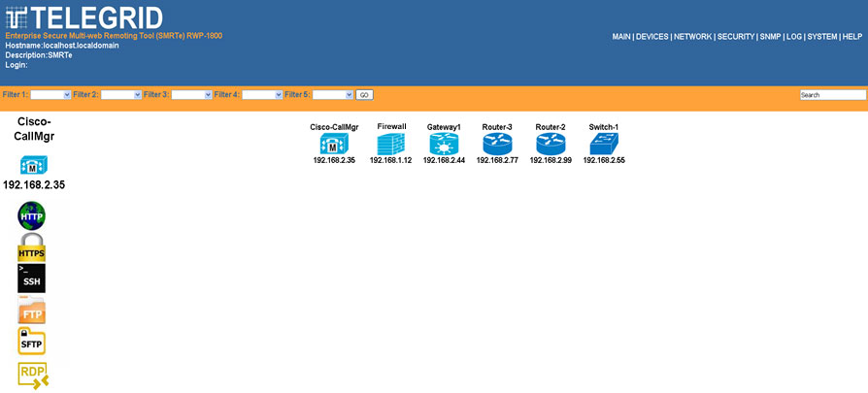
Task: Launch the HTTPS padlock connection
Action: click(31, 246)
